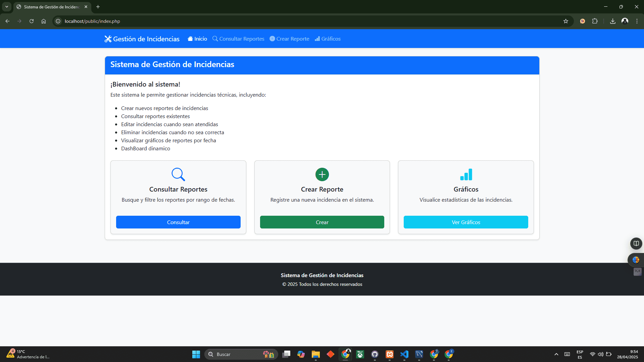
Task: Click the magnifying glass icon in Consultar Reportes card
Action: (178, 174)
